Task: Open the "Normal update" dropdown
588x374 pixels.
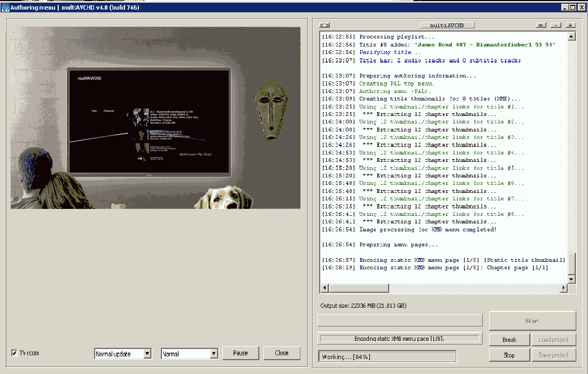Action: [x=148, y=354]
